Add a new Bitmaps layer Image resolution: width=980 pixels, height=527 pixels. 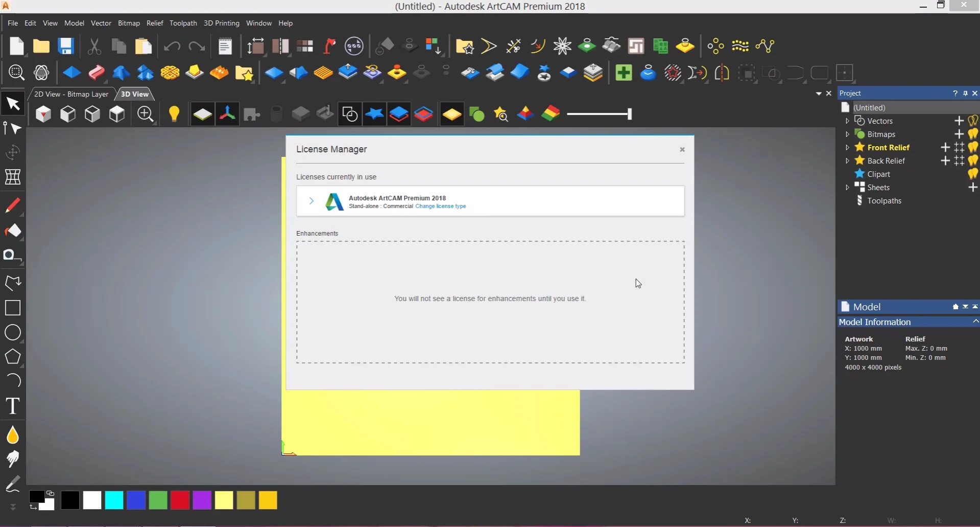[x=959, y=134]
